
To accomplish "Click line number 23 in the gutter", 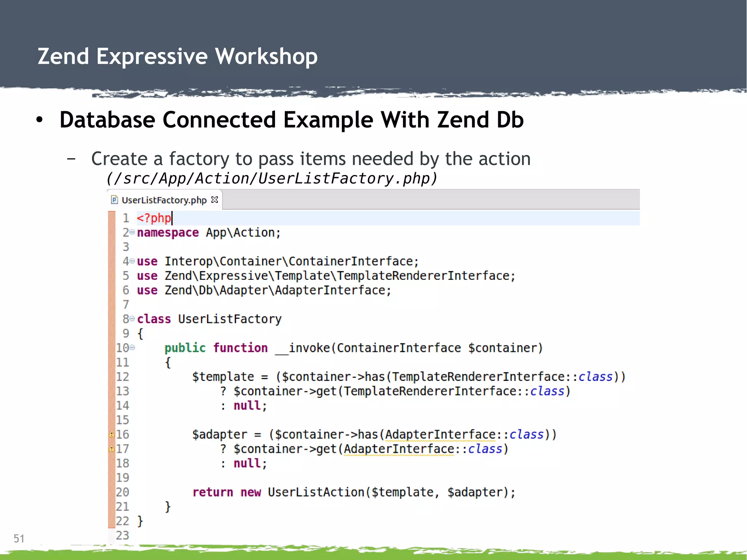I will pos(123,535).
